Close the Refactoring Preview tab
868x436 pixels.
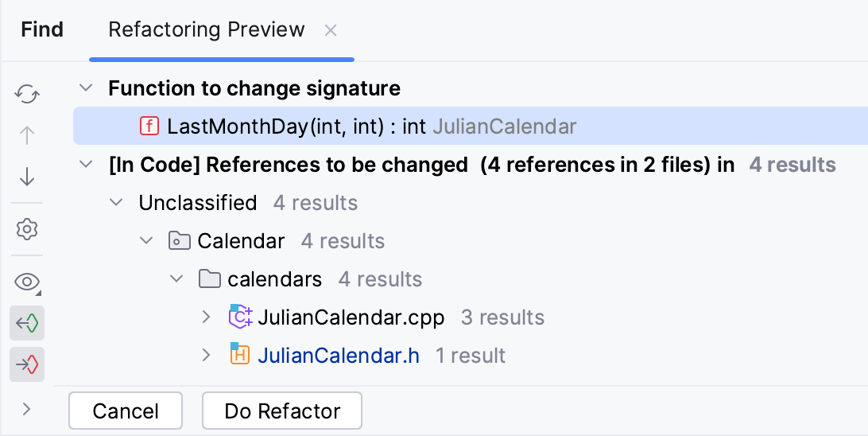(331, 31)
